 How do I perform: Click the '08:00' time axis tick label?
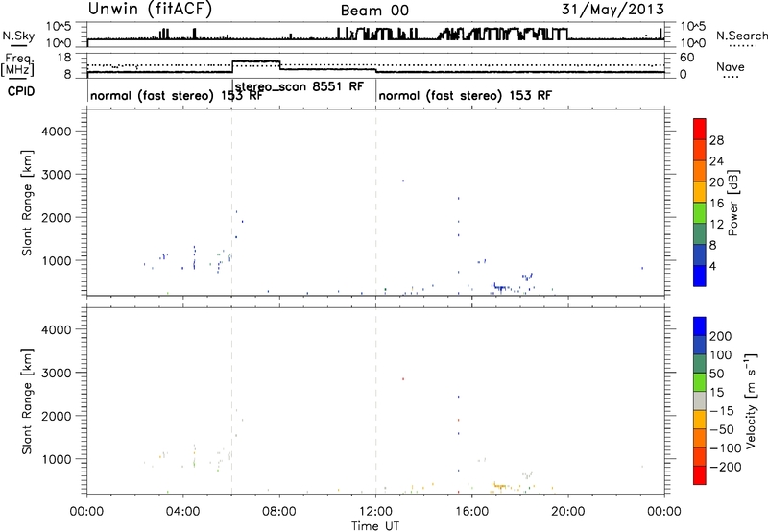point(279,512)
